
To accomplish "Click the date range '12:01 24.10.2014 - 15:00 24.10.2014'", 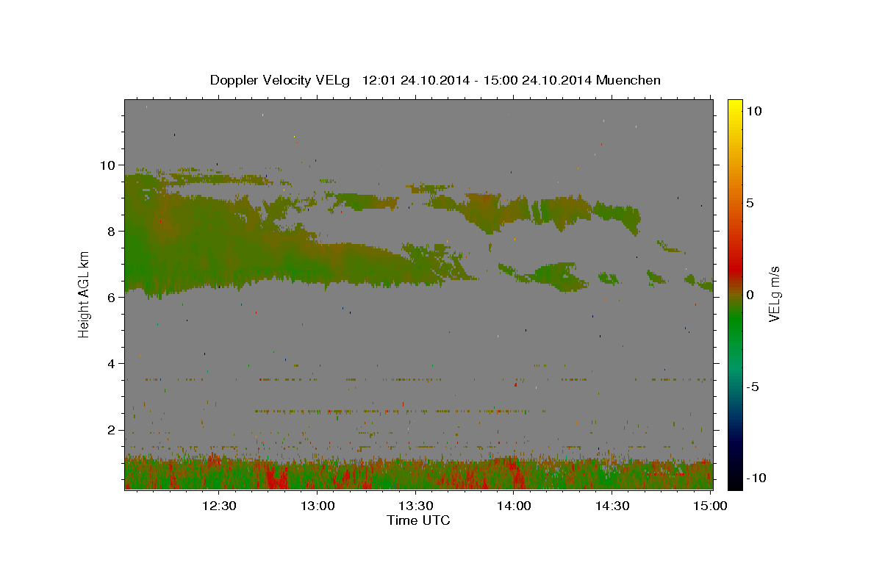I will [x=478, y=80].
